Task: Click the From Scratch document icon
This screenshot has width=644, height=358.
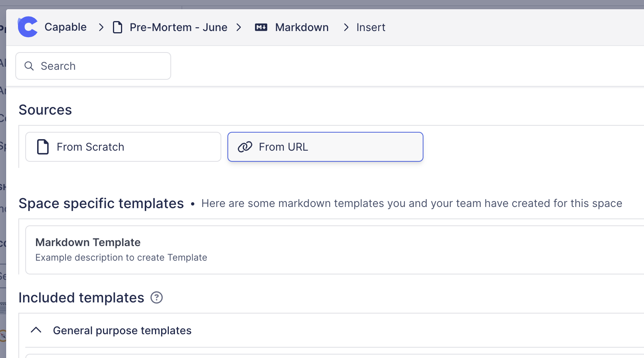Action: 43,147
